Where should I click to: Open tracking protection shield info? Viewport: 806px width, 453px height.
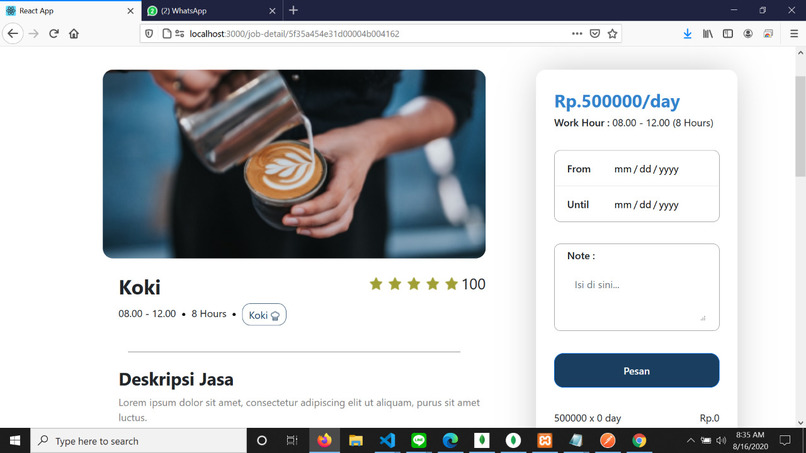pyautogui.click(x=149, y=34)
